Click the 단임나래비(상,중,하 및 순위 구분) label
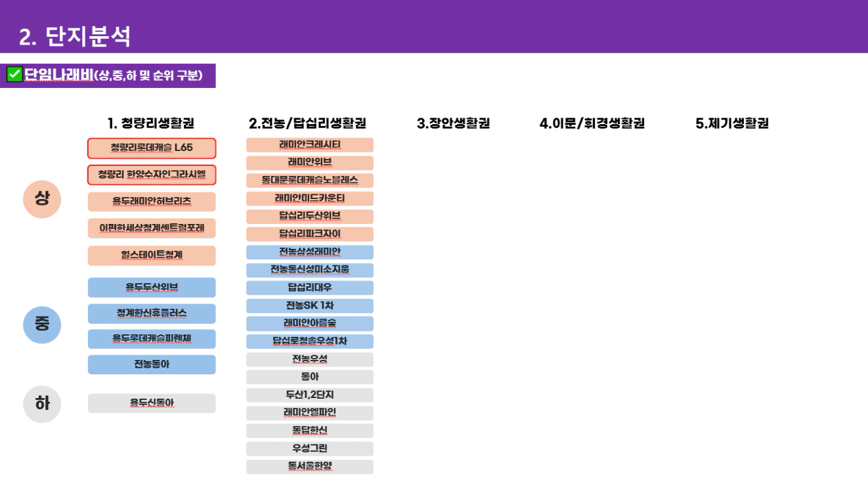 point(114,75)
